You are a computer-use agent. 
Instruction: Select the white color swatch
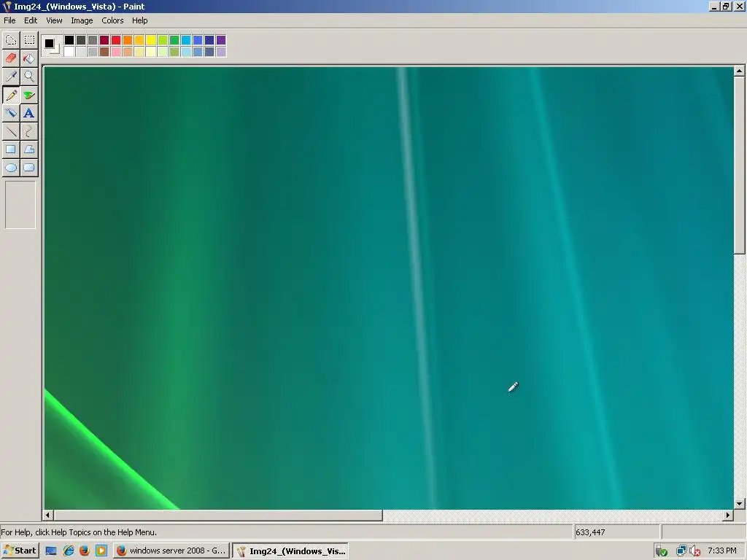69,52
